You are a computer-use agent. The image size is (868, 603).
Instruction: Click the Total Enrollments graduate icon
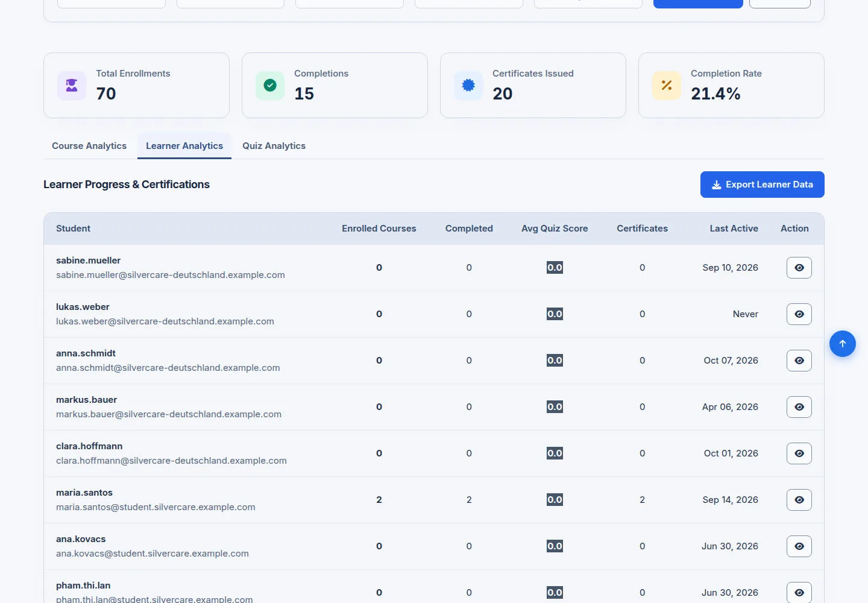(72, 86)
